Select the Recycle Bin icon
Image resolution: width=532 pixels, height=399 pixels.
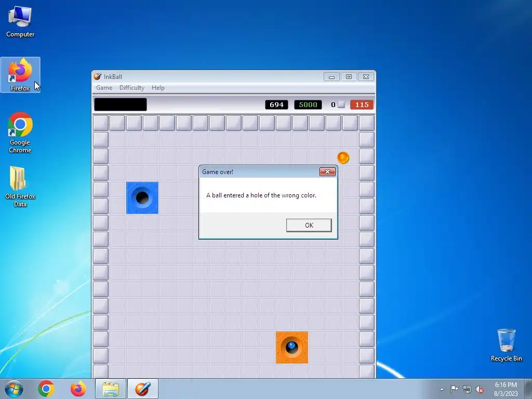(506, 345)
